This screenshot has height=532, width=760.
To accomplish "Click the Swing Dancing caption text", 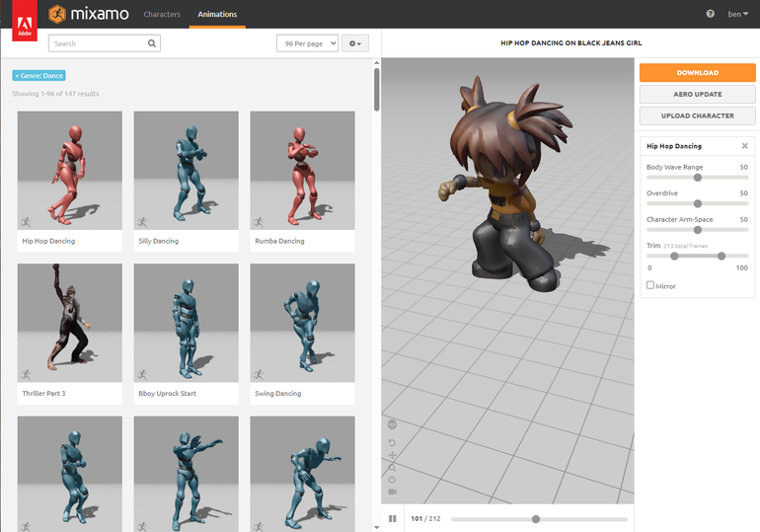I will (278, 393).
